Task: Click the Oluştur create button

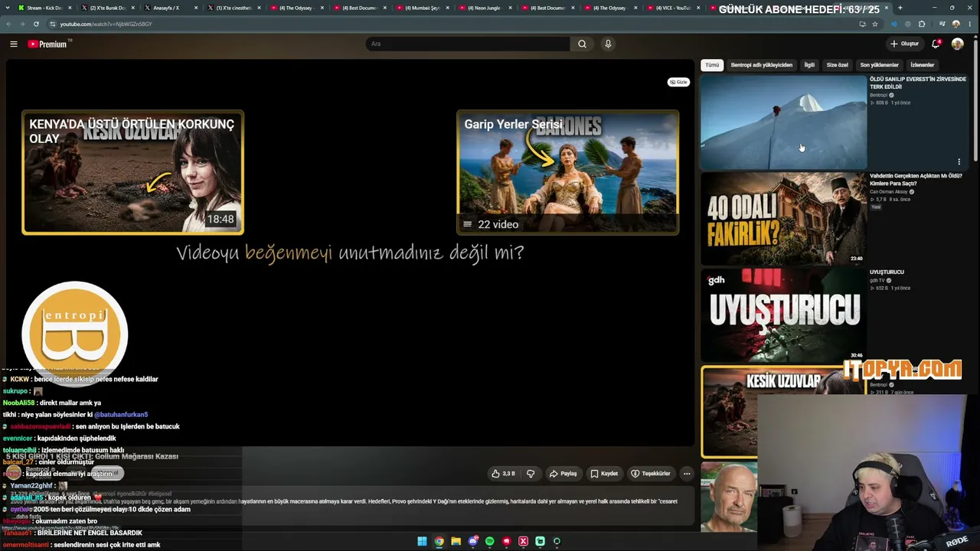Action: pyautogui.click(x=904, y=44)
